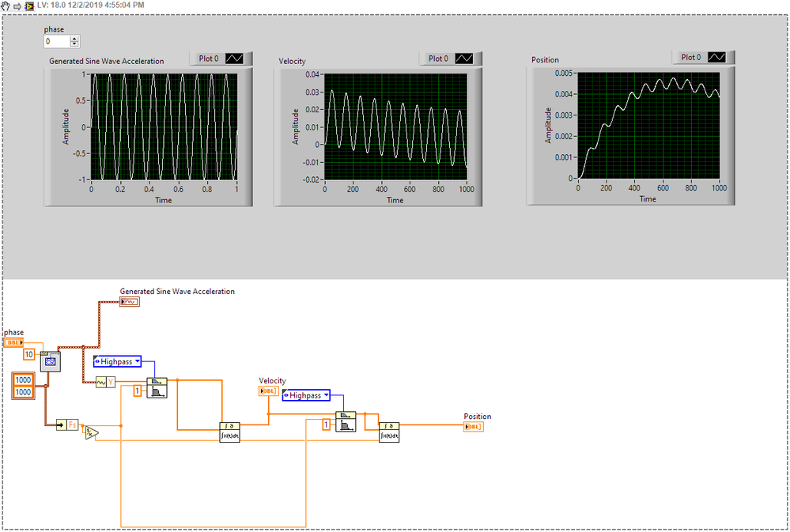Click the Generated Sine Wave Acceleration plot area
790x532 pixels.
click(164, 127)
